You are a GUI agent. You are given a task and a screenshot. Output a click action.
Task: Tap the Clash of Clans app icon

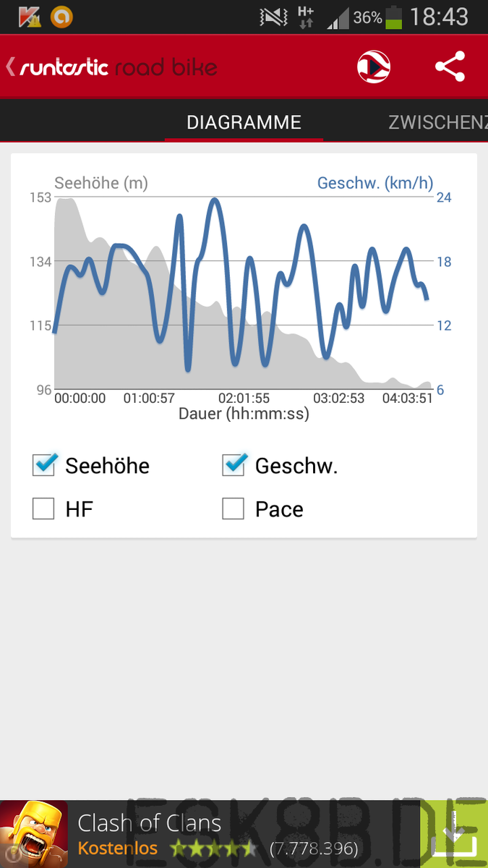click(34, 834)
